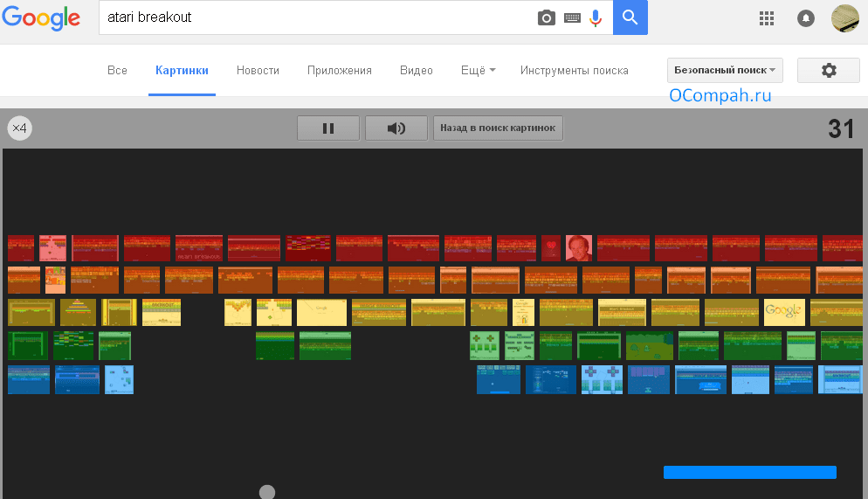Start voice search with microphone icon
Image resolution: width=868 pixels, height=499 pixels.
pyautogui.click(x=596, y=17)
